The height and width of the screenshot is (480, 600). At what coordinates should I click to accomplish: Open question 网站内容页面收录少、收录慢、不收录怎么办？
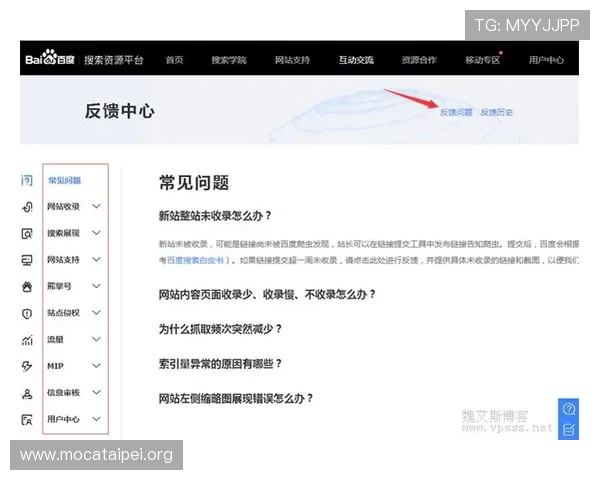(267, 294)
